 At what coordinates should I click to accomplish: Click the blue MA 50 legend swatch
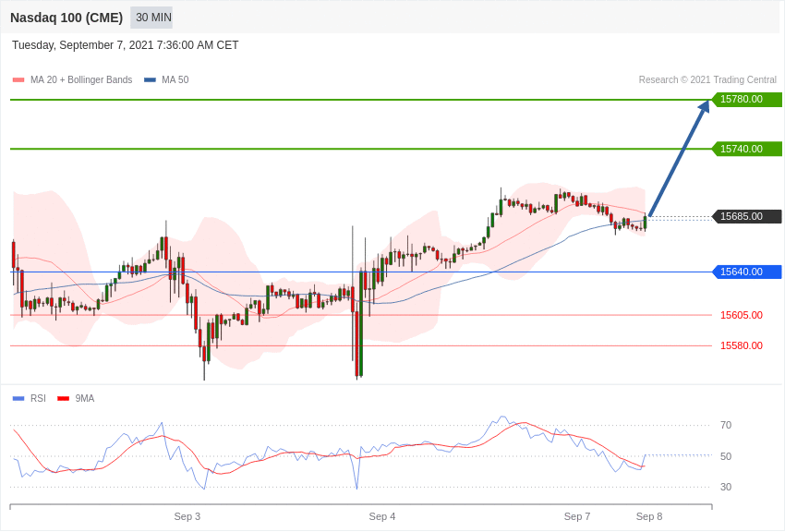pyautogui.click(x=150, y=80)
